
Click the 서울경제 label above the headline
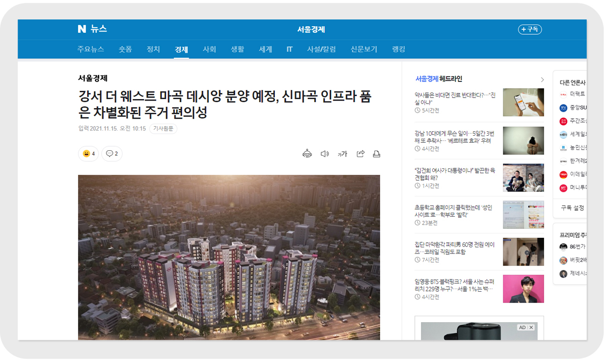pos(93,78)
